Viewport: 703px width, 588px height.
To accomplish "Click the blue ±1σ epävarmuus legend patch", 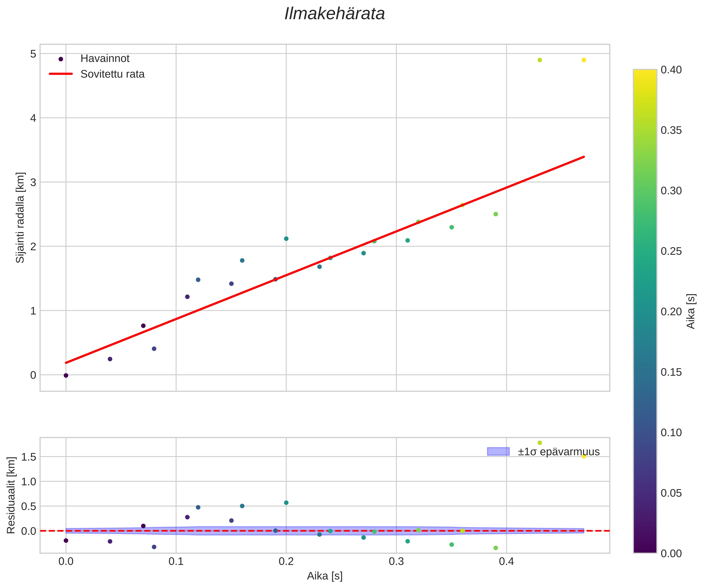I will click(498, 451).
